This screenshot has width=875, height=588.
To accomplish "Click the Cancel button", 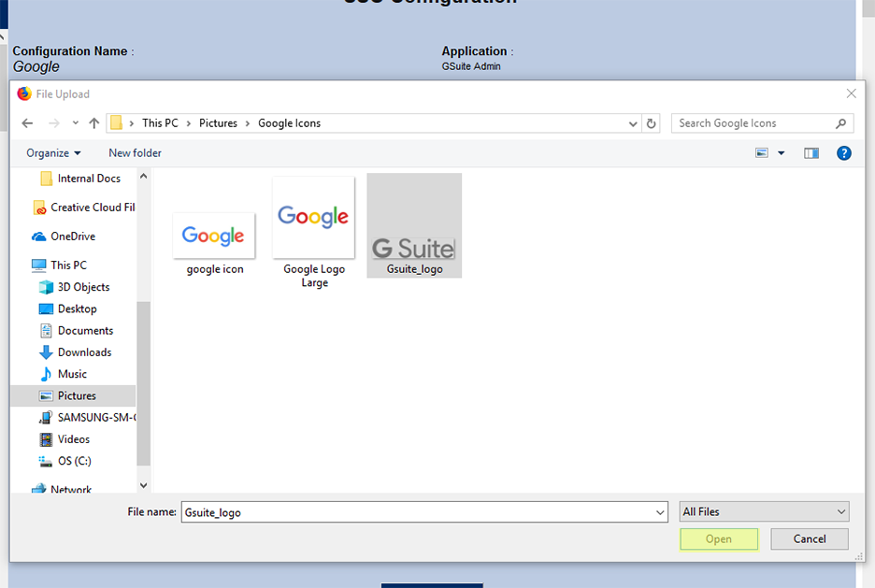I will tap(809, 539).
